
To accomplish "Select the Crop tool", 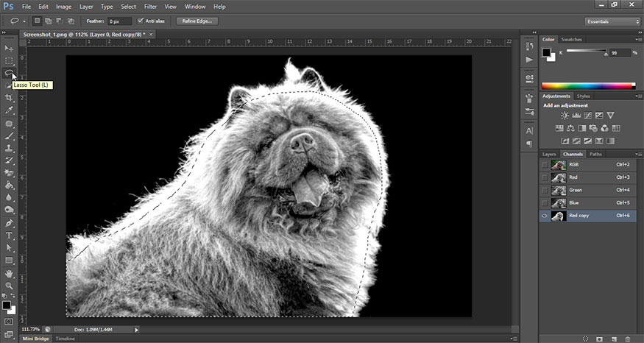I will (x=9, y=98).
